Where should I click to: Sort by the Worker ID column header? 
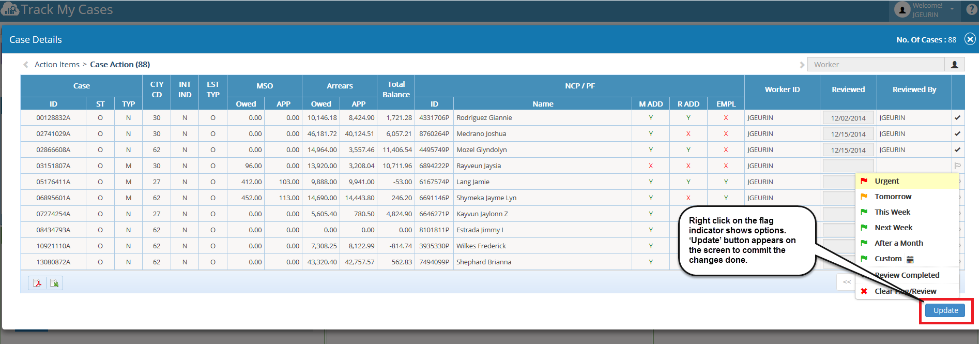point(782,89)
